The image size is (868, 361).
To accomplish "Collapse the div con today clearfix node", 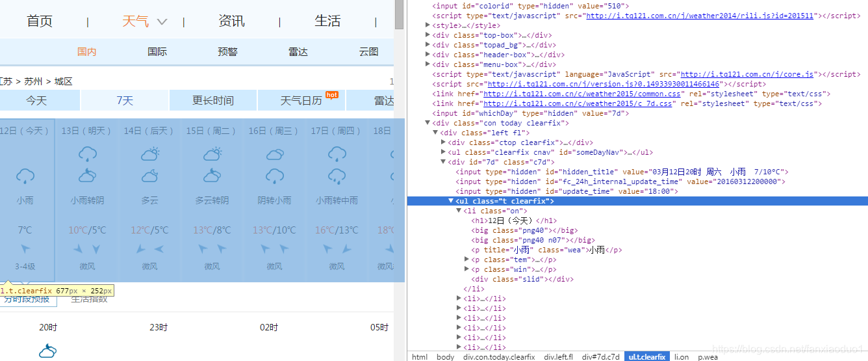I will point(428,123).
